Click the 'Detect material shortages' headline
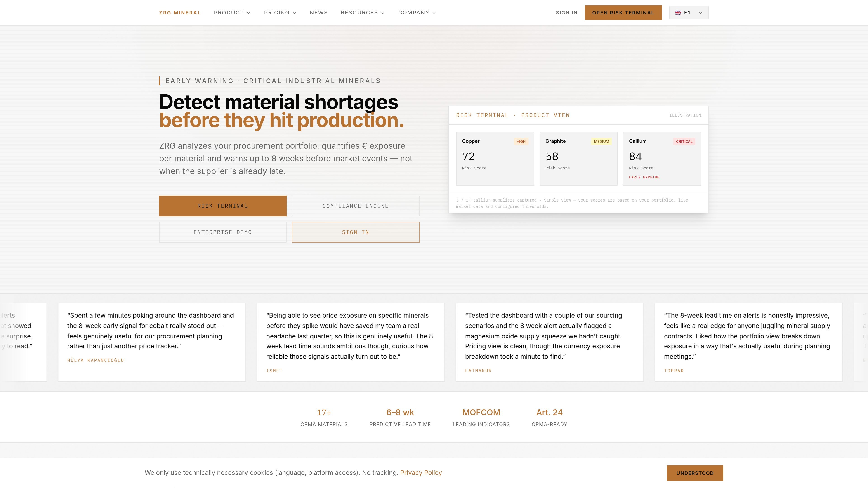868x488 pixels. coord(278,102)
